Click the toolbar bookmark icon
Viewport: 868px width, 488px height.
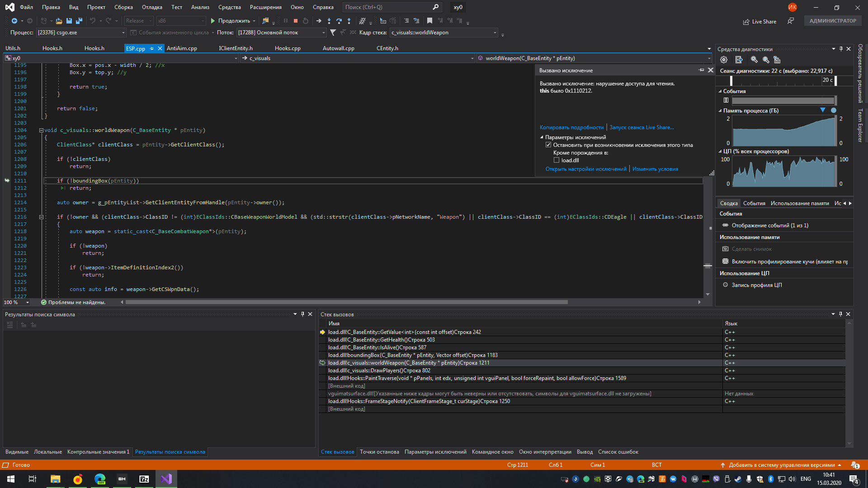point(429,21)
